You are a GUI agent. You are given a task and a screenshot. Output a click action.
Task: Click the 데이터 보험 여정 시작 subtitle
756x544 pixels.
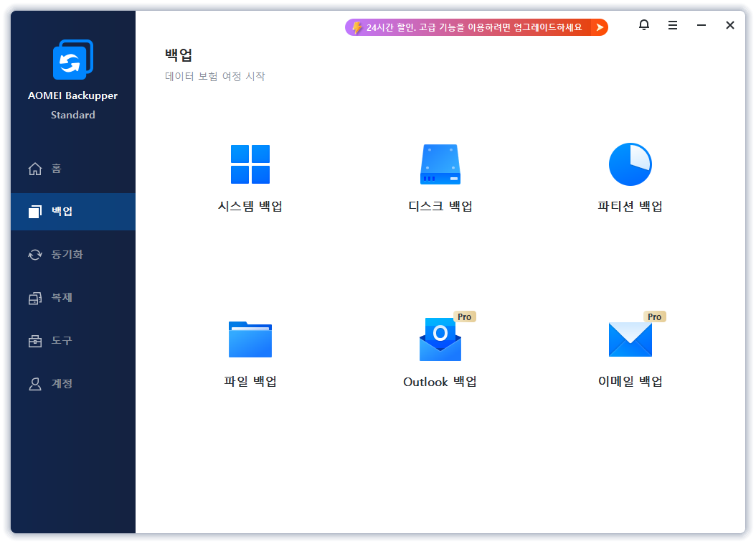215,76
